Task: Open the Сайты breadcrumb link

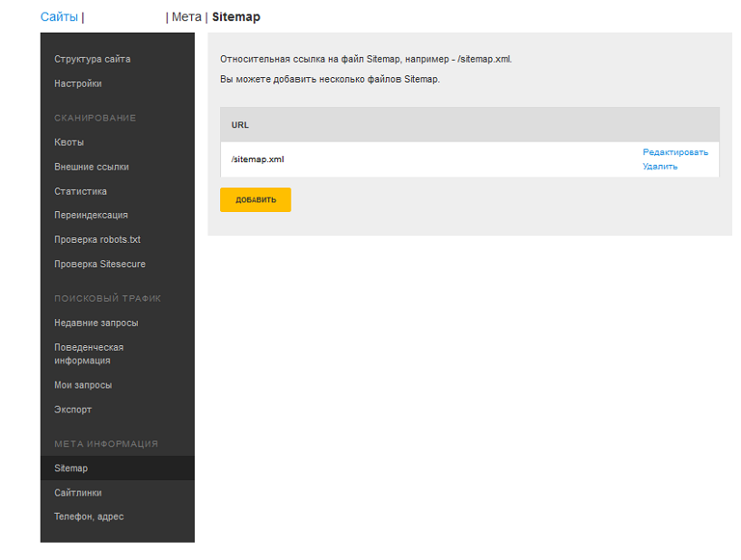Action: (59, 17)
